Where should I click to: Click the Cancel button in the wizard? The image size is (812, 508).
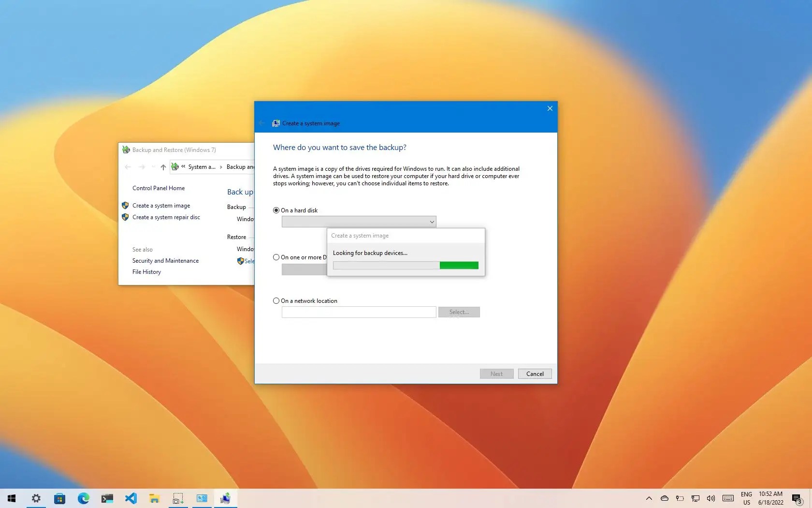click(535, 374)
